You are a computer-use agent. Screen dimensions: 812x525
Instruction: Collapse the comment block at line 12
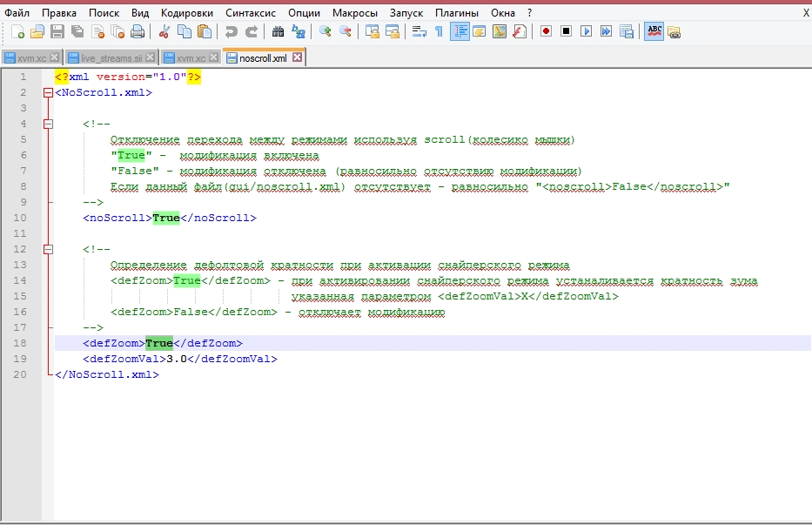pyautogui.click(x=48, y=249)
